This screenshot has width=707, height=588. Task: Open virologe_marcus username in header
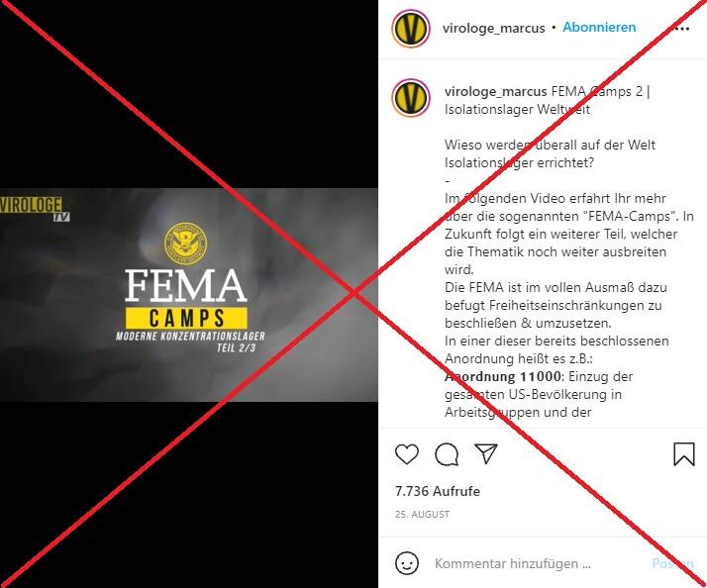(x=493, y=28)
